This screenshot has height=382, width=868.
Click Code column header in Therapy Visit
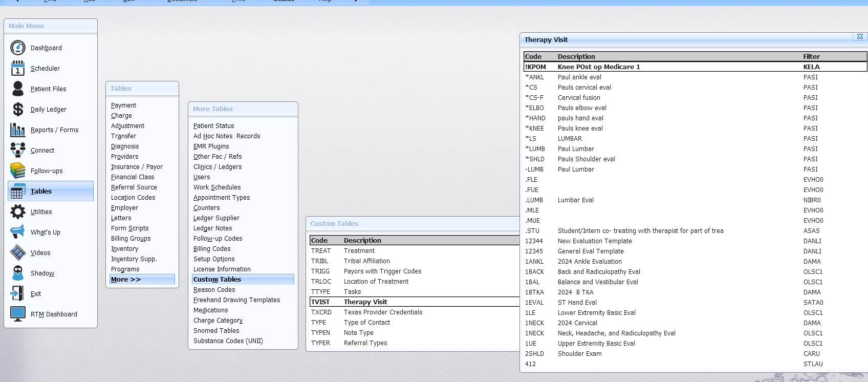click(533, 56)
